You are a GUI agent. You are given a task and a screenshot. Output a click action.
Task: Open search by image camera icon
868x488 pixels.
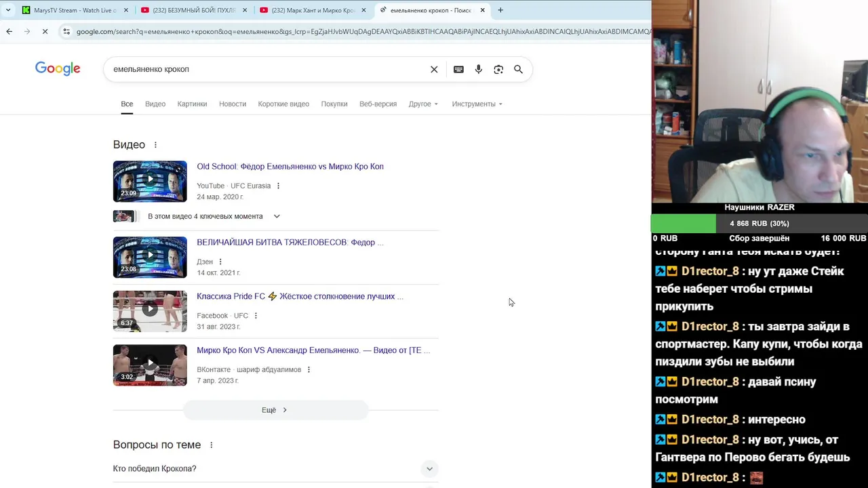[x=498, y=69]
